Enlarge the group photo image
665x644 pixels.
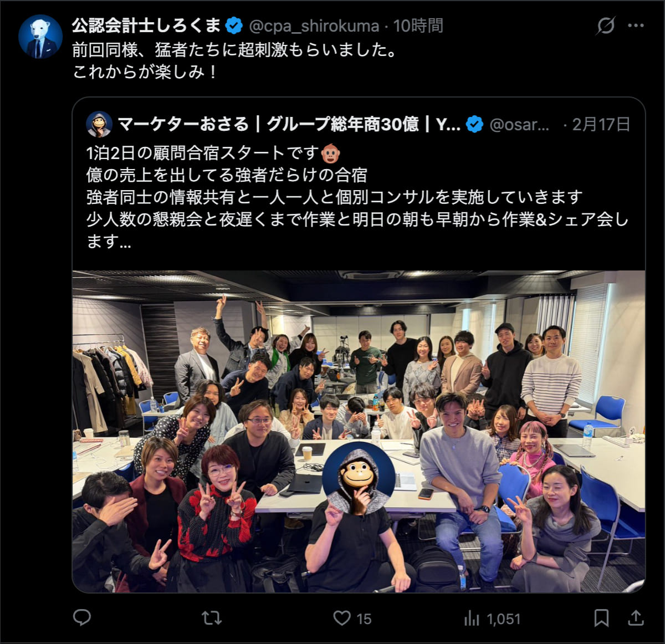pos(359,431)
